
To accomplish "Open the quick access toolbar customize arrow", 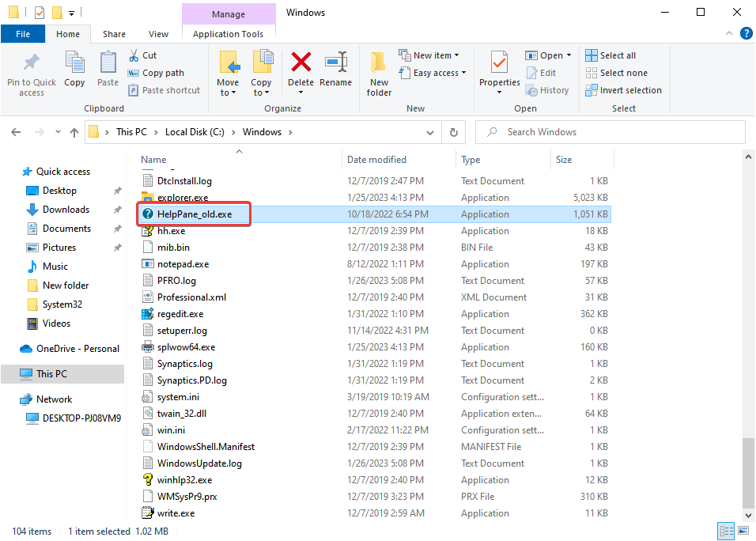I will tap(71, 13).
